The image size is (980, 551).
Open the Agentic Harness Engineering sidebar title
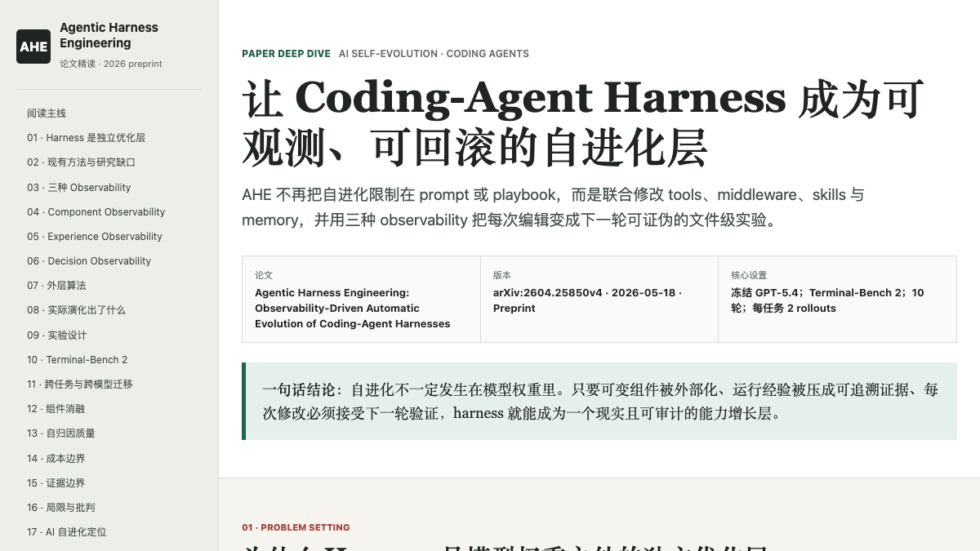coord(109,35)
